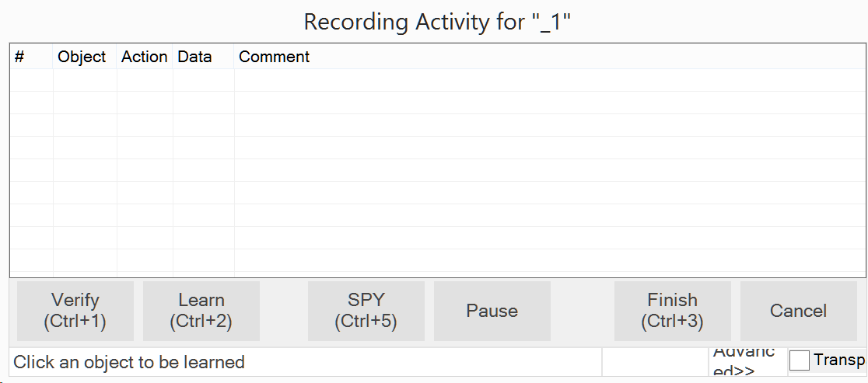Finish the recording activity
This screenshot has width=868, height=383.
[x=672, y=311]
